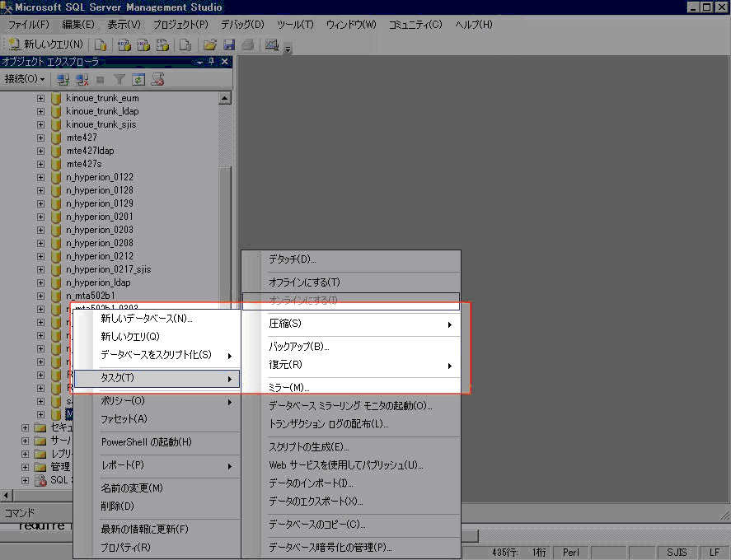731x560 pixels.
Task: Expand the n_hyperion_ldap database node
Action: coord(40,282)
